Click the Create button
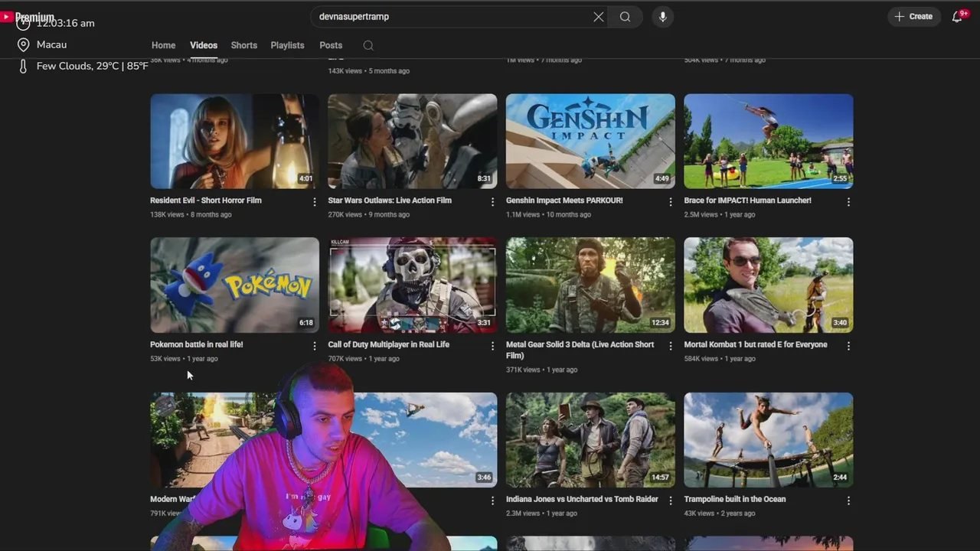This screenshot has width=980, height=551. click(x=913, y=16)
